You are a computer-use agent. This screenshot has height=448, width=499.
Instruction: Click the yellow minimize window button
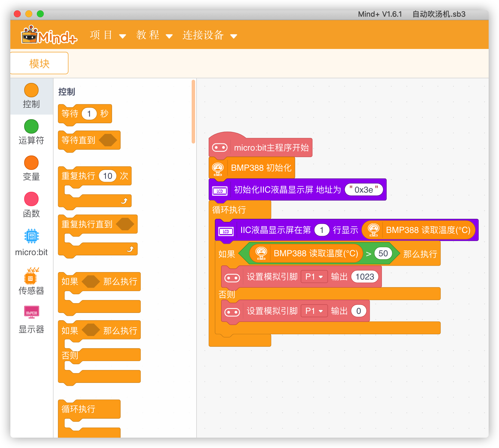click(x=29, y=14)
